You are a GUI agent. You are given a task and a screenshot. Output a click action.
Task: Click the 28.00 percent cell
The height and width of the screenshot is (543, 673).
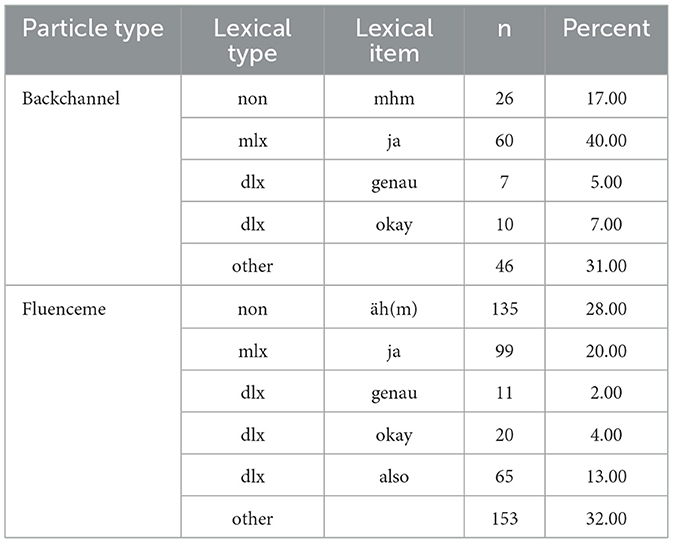[x=608, y=309]
